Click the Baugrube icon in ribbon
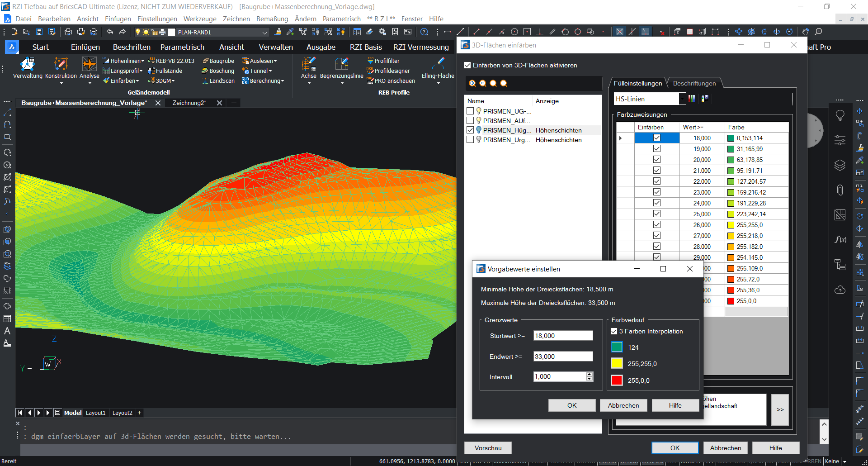868x466 pixels. (x=205, y=61)
